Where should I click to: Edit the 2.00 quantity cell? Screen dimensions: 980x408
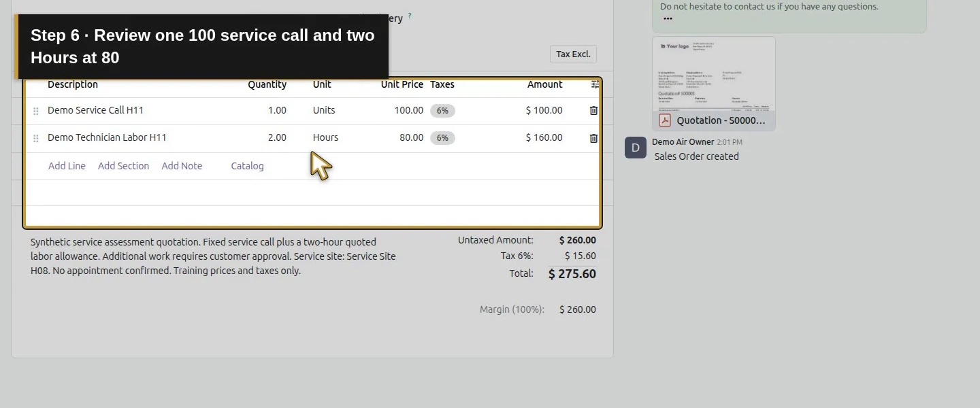click(277, 137)
